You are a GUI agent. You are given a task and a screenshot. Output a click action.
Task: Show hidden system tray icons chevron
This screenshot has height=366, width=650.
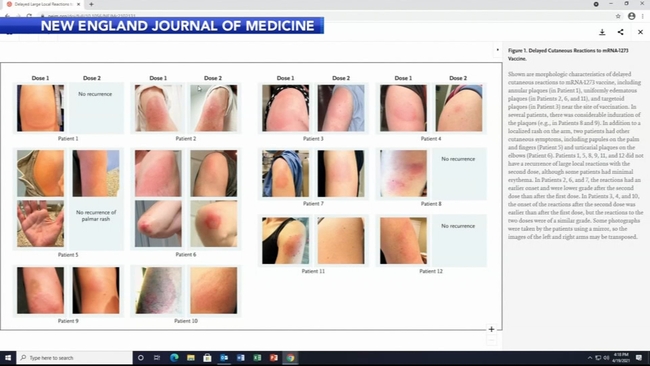(x=590, y=357)
